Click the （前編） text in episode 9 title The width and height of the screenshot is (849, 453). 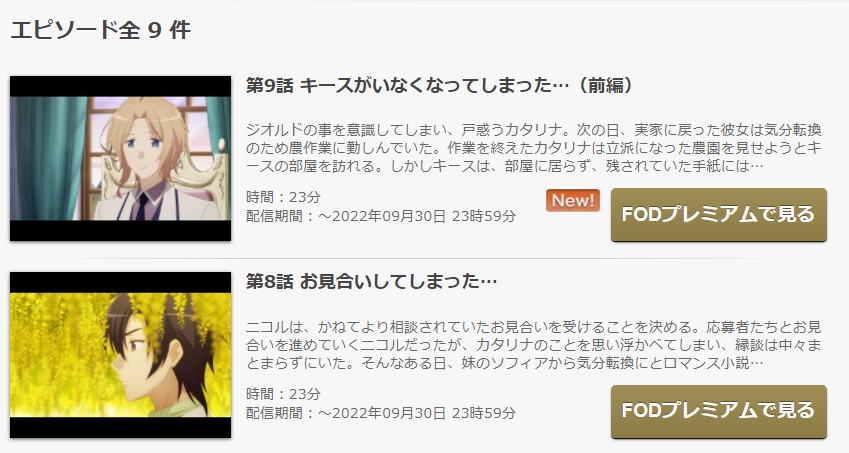pos(605,86)
